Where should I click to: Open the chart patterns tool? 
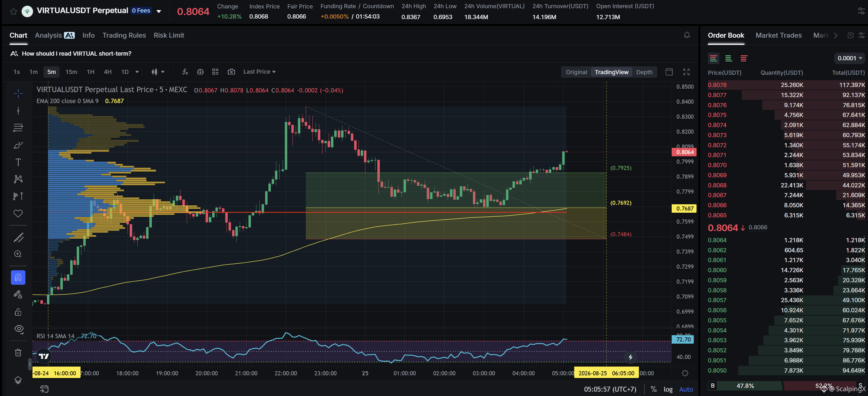18,179
